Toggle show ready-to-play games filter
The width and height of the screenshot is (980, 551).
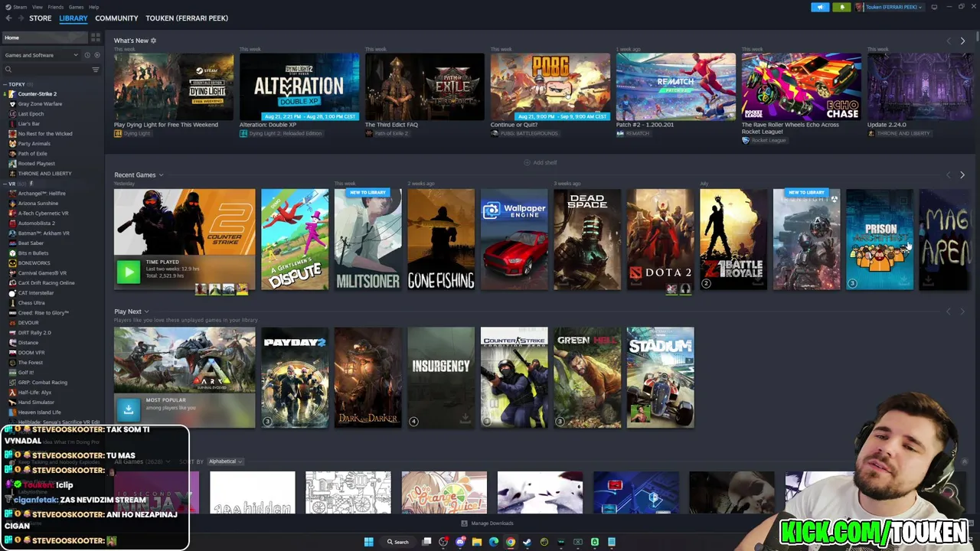(x=96, y=55)
